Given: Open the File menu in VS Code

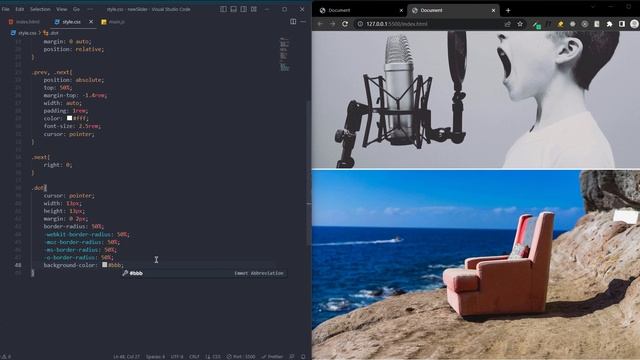Looking at the screenshot, I should (x=5, y=9).
